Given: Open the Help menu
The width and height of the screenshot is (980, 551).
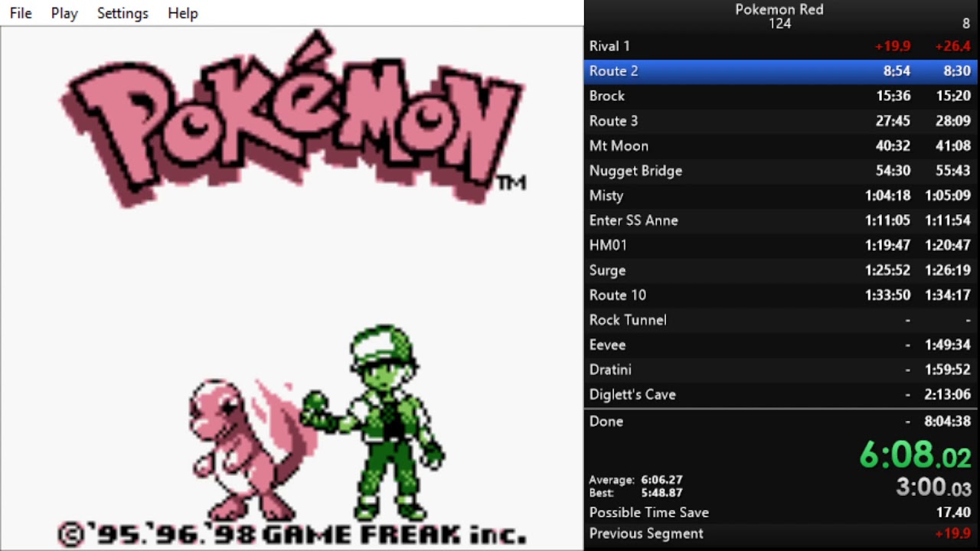Looking at the screenshot, I should [183, 13].
